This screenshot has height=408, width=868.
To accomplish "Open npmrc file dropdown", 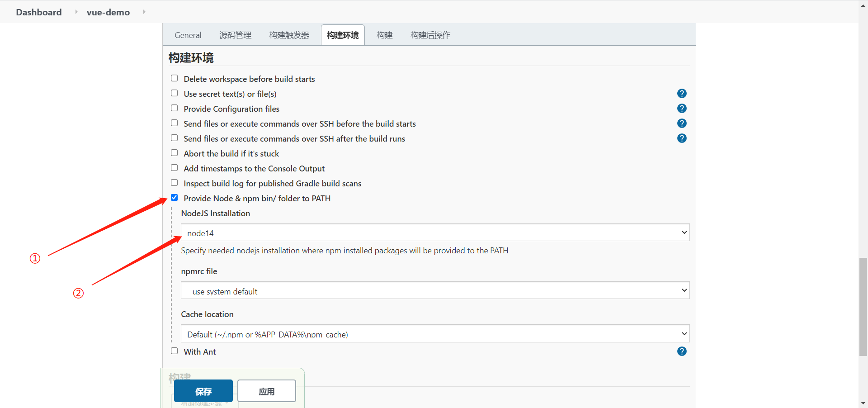I will coord(435,290).
